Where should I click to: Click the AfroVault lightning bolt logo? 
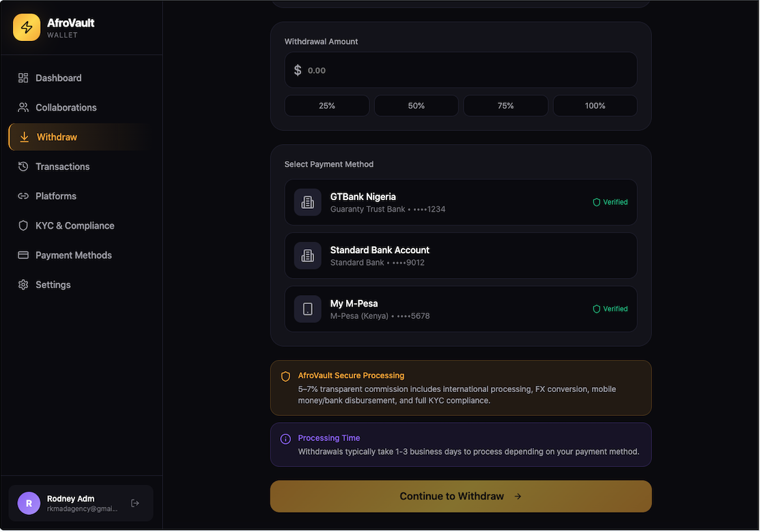coord(27,27)
